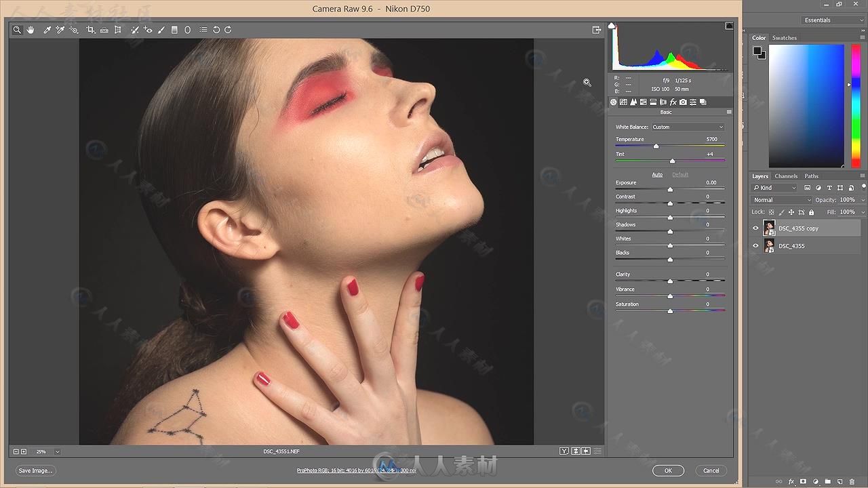Open the Snapshots panel tab
Image resolution: width=868 pixels, height=488 pixels.
(703, 102)
